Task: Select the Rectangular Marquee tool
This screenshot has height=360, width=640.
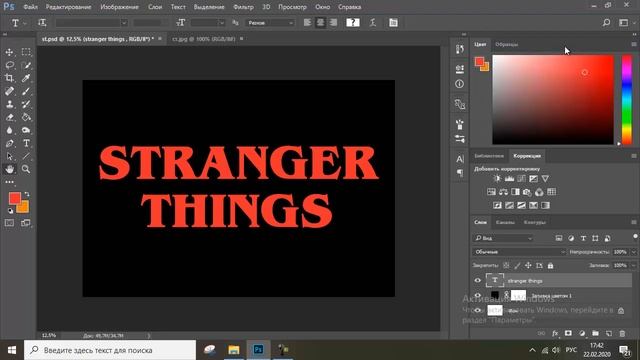Action: (26, 52)
